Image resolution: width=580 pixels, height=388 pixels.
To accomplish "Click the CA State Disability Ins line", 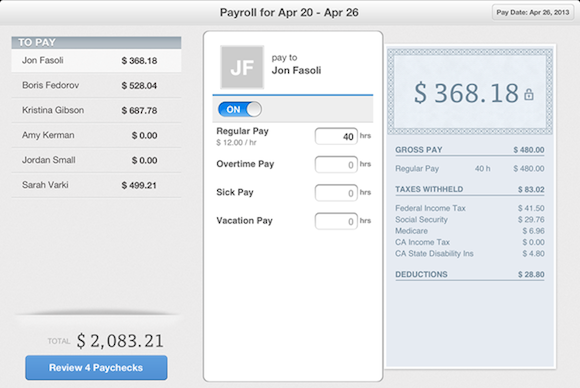I will [x=470, y=254].
